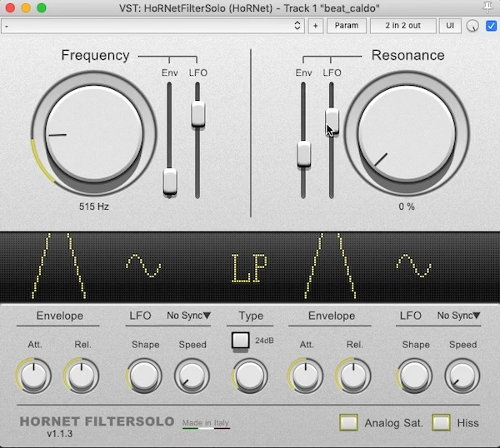The image size is (500, 448).
Task: Click the resonance envelope shape display
Action: tap(330, 266)
